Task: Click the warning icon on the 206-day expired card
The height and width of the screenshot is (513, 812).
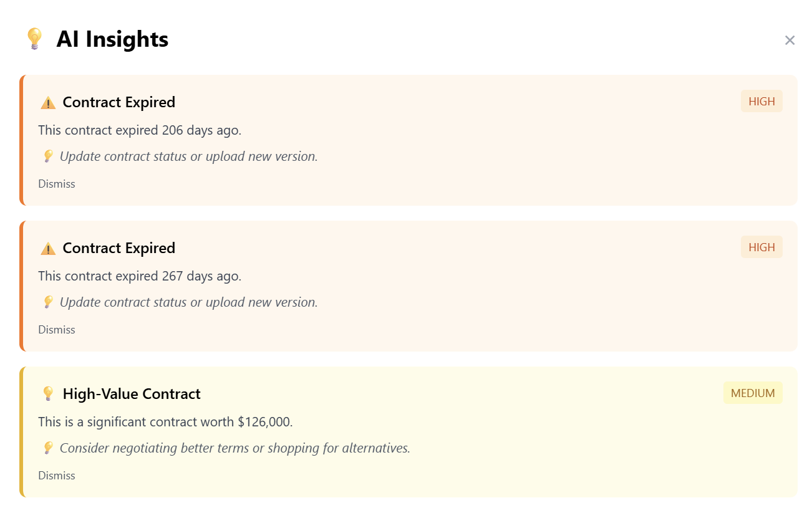Action: pos(48,103)
